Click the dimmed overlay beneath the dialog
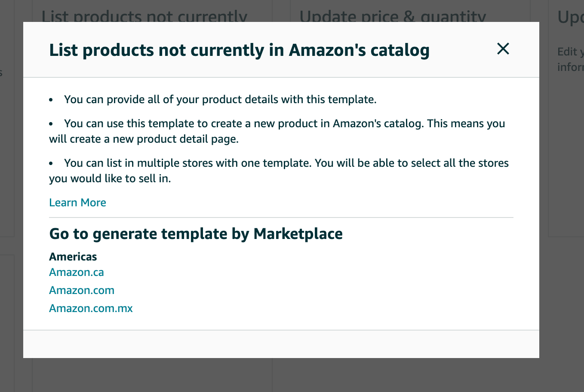Image resolution: width=584 pixels, height=392 pixels. pyautogui.click(x=281, y=375)
